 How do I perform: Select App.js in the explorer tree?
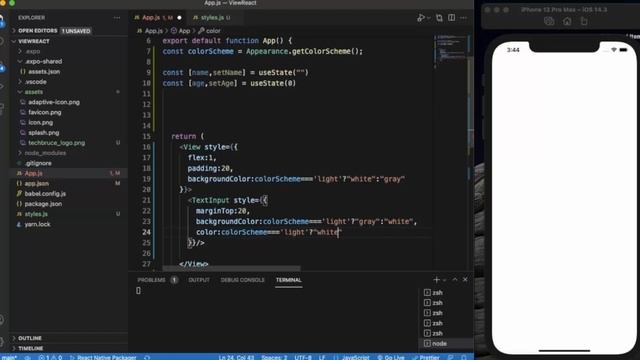click(33, 173)
